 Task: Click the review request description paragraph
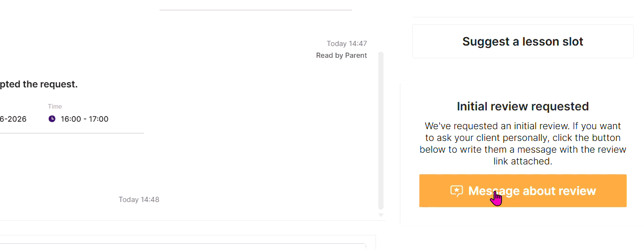[522, 144]
